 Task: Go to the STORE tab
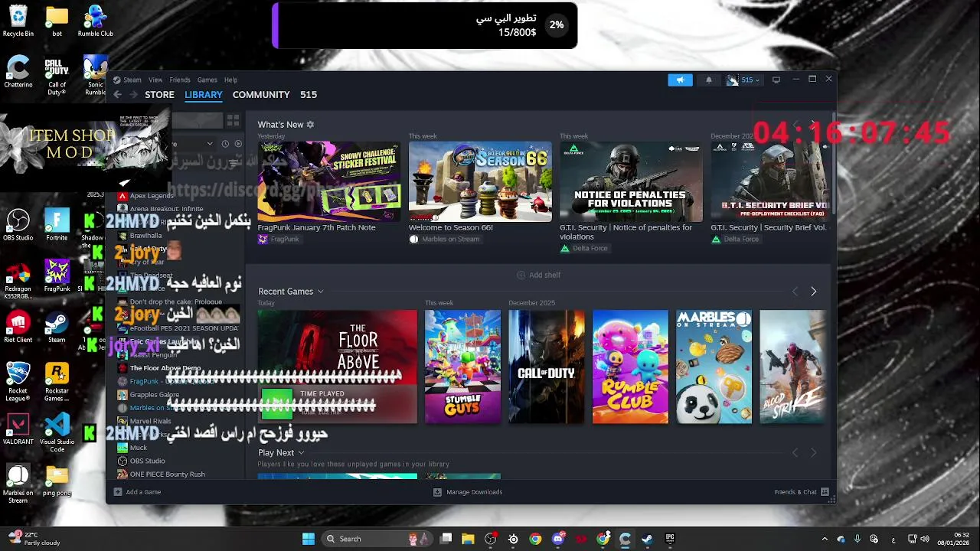pyautogui.click(x=160, y=94)
